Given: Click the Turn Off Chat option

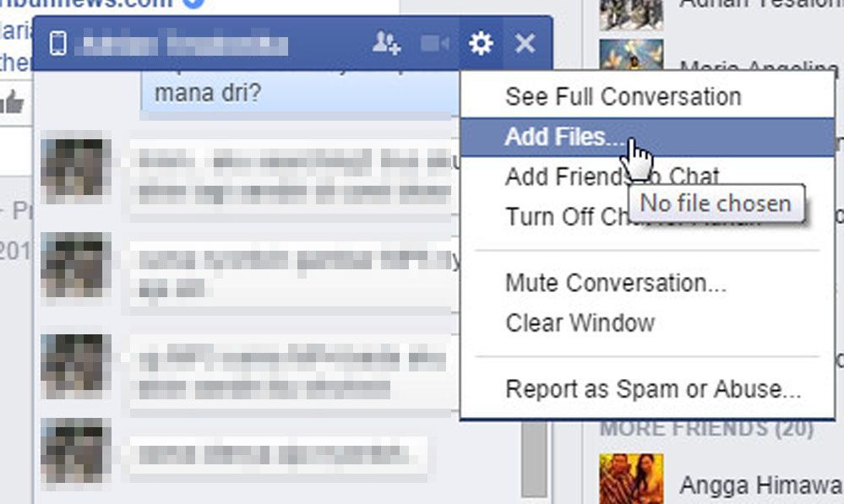Looking at the screenshot, I should 565,217.
